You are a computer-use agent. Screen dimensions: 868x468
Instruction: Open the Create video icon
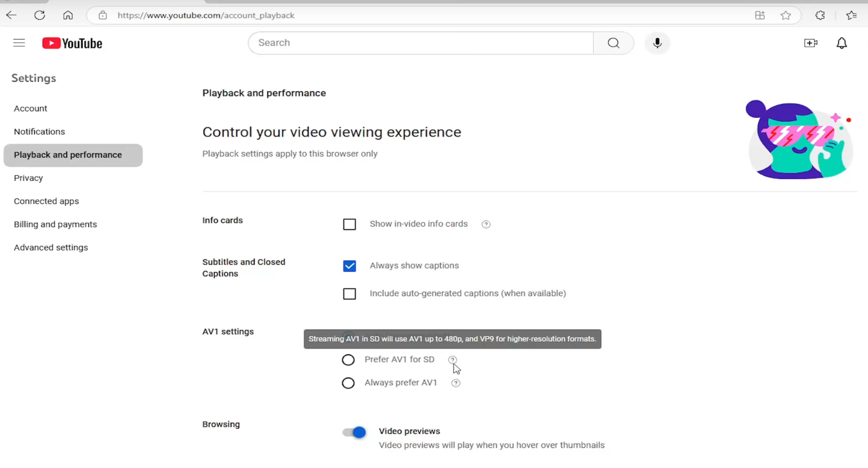click(810, 43)
